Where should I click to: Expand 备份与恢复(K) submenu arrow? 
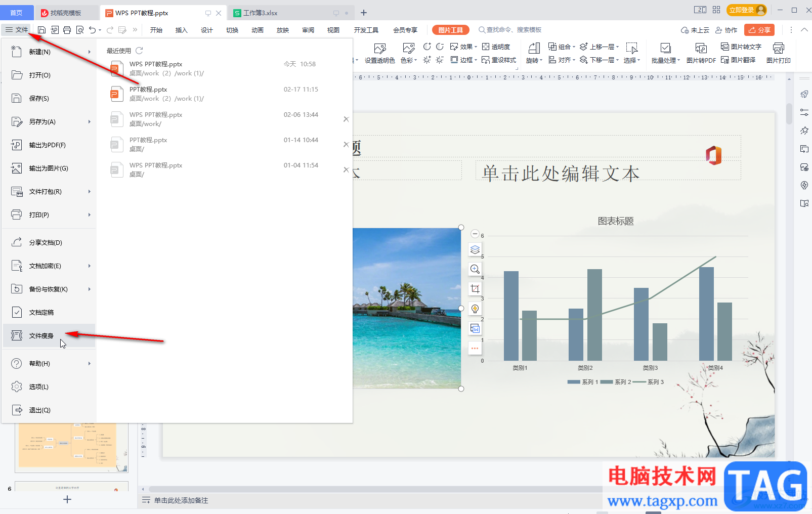click(x=89, y=289)
